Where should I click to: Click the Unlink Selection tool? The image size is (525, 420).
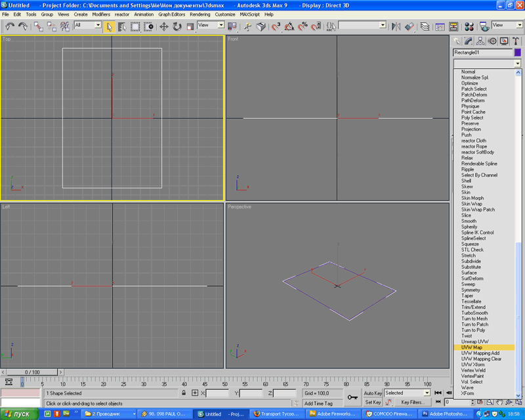pos(52,26)
